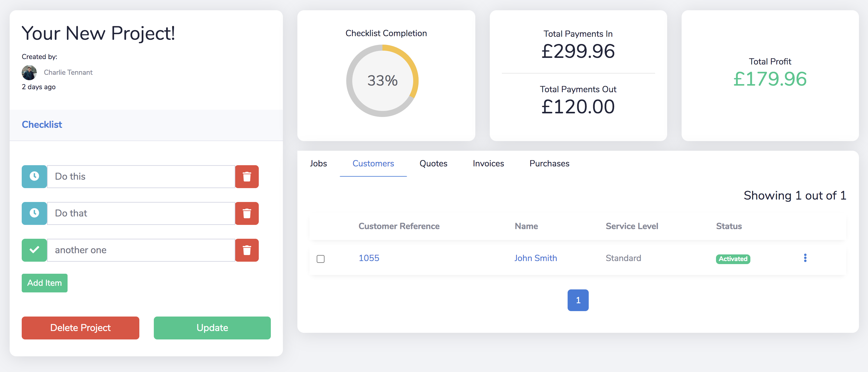The image size is (868, 372).
Task: Click the Checklist Completion 33% progress ring
Action: [x=382, y=81]
